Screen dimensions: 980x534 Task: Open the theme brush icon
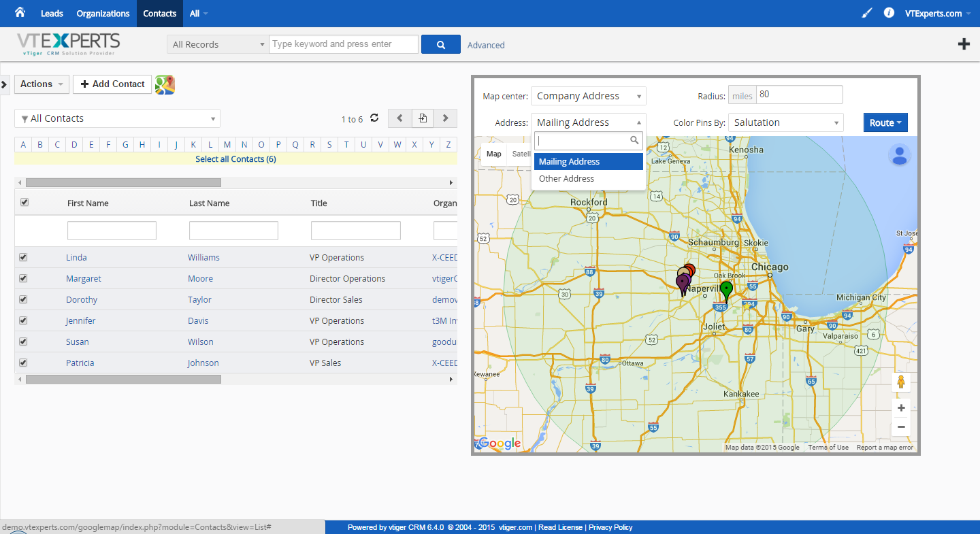click(x=867, y=13)
